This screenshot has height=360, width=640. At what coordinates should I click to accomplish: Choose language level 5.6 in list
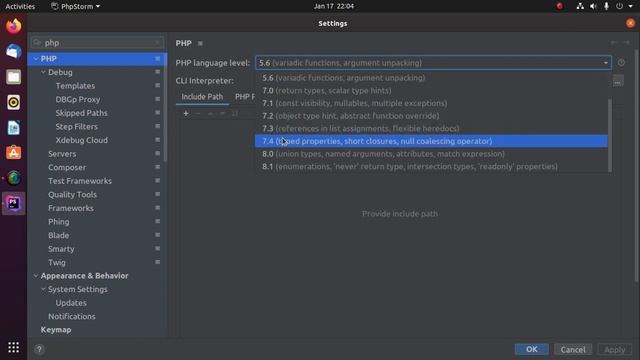(431, 78)
